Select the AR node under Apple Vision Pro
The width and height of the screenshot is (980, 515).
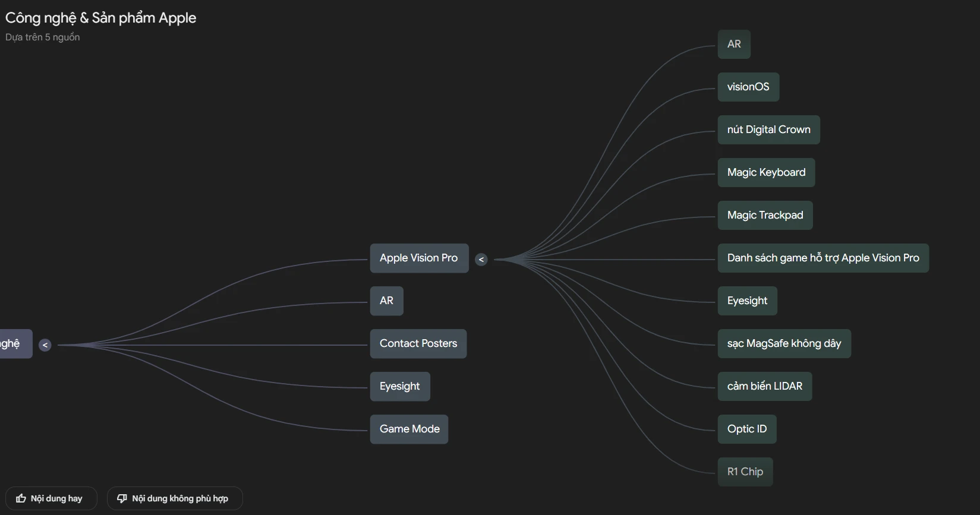(734, 45)
